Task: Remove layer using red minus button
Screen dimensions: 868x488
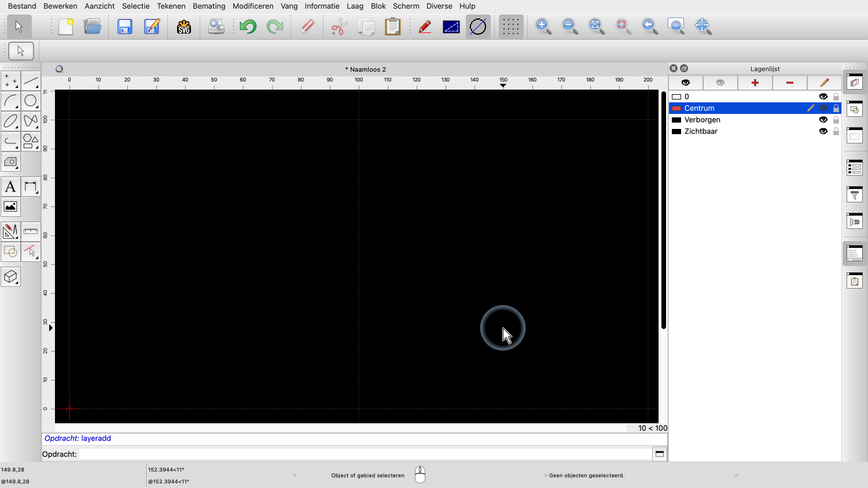Action: [789, 83]
